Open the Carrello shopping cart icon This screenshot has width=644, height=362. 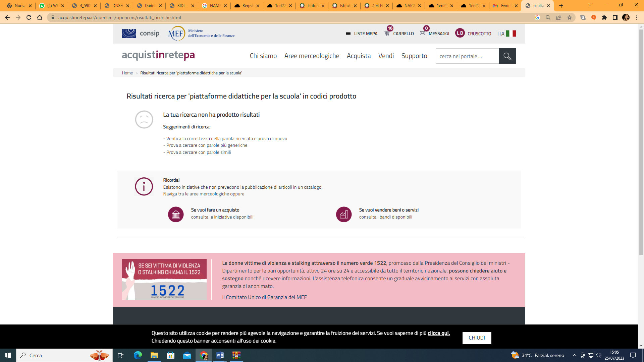tap(387, 33)
